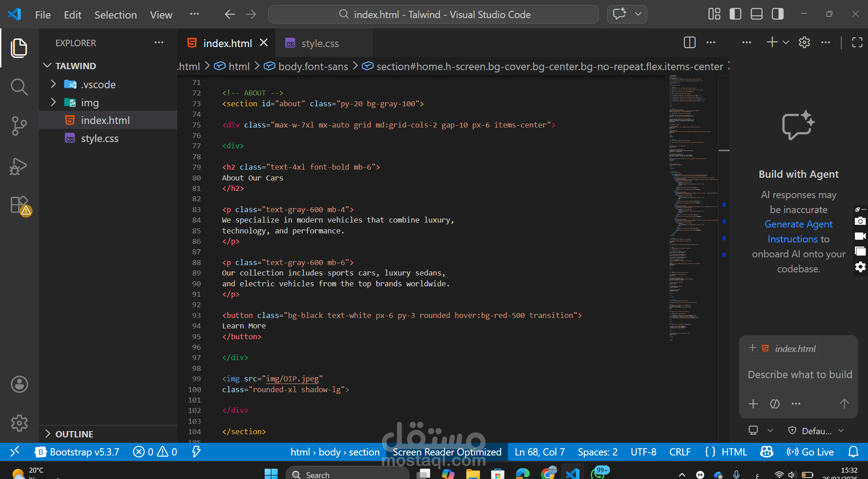Open the Selection menu
The height and width of the screenshot is (479, 868).
[x=115, y=15]
